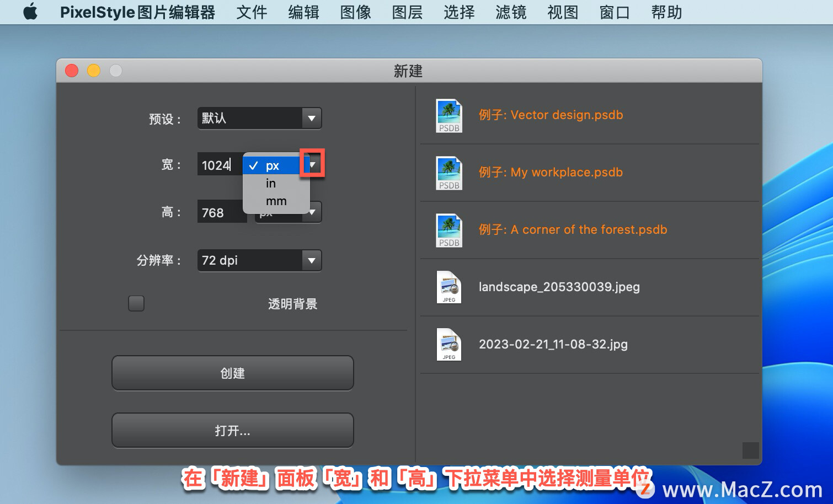833x504 pixels.
Task: Open the 文件 menu
Action: click(x=252, y=12)
